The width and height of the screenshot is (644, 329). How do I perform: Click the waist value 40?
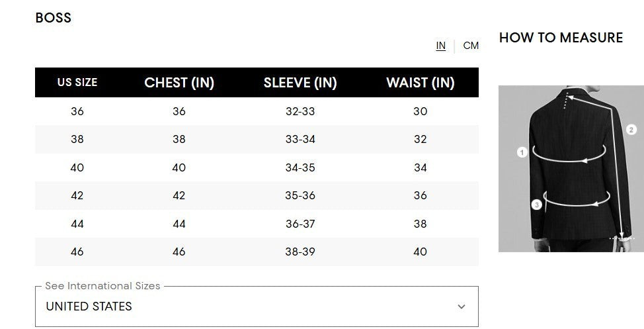[x=421, y=252]
